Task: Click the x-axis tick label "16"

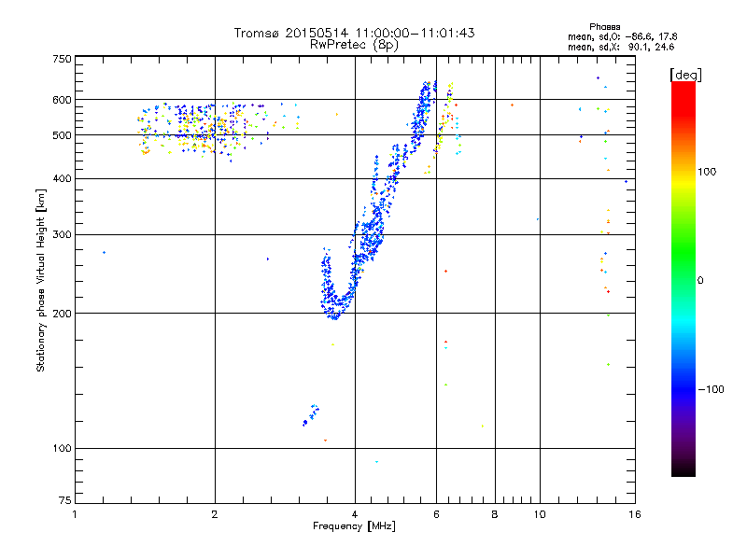Action: pos(635,514)
